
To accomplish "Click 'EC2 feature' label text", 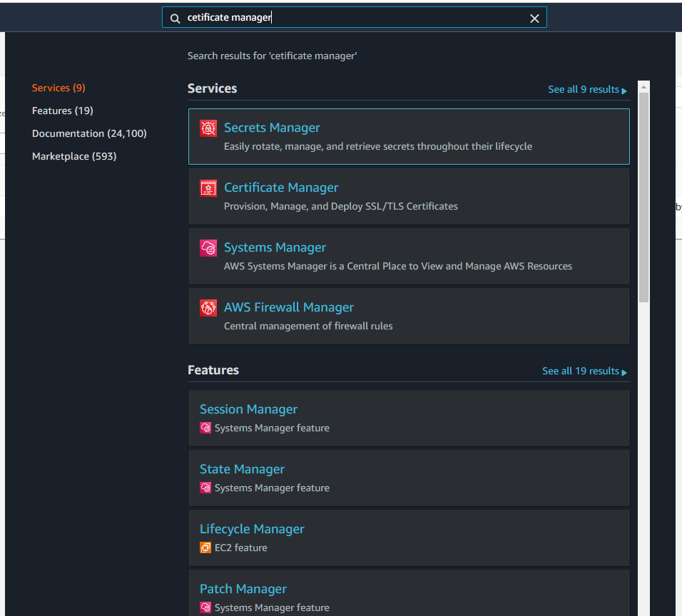I will pos(241,548).
